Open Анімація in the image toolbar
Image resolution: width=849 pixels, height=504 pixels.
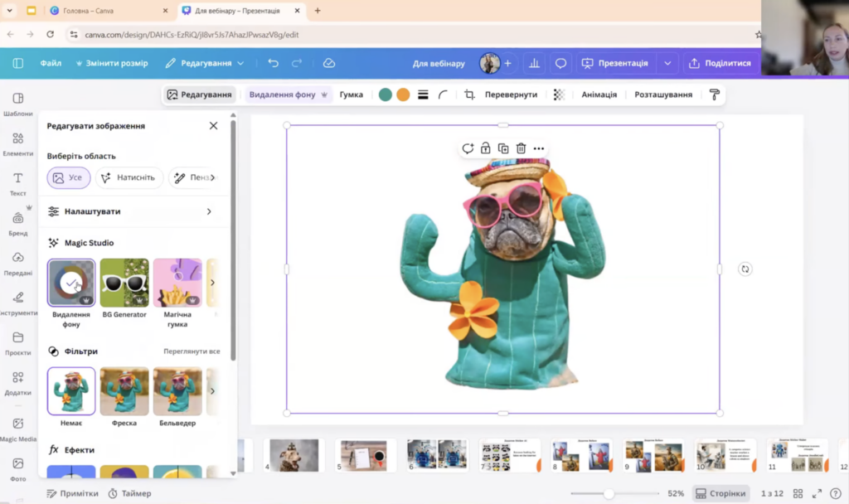tap(599, 94)
